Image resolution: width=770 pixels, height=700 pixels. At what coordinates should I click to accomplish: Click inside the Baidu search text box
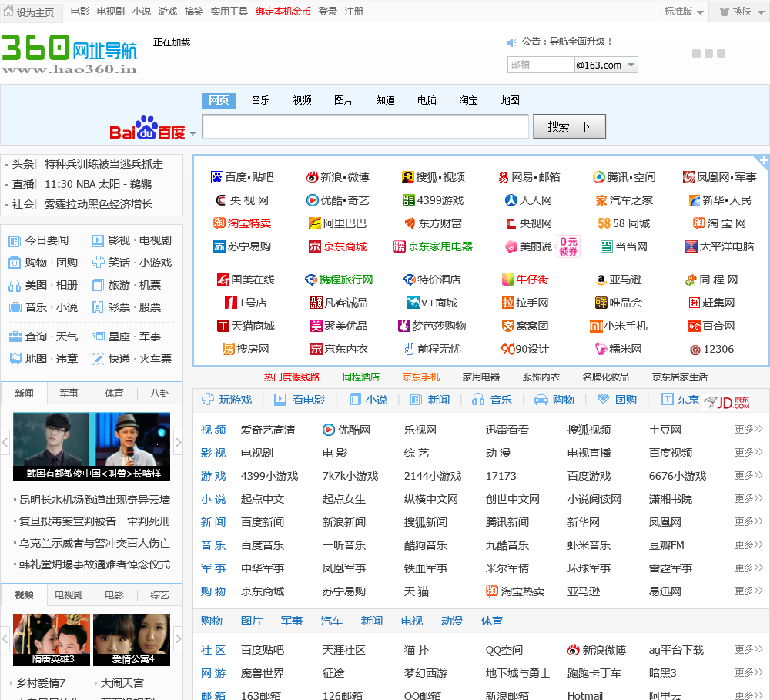pos(365,126)
